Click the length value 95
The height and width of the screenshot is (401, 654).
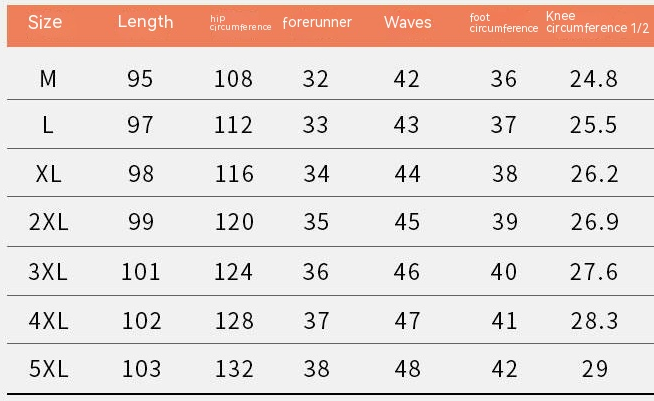point(141,78)
